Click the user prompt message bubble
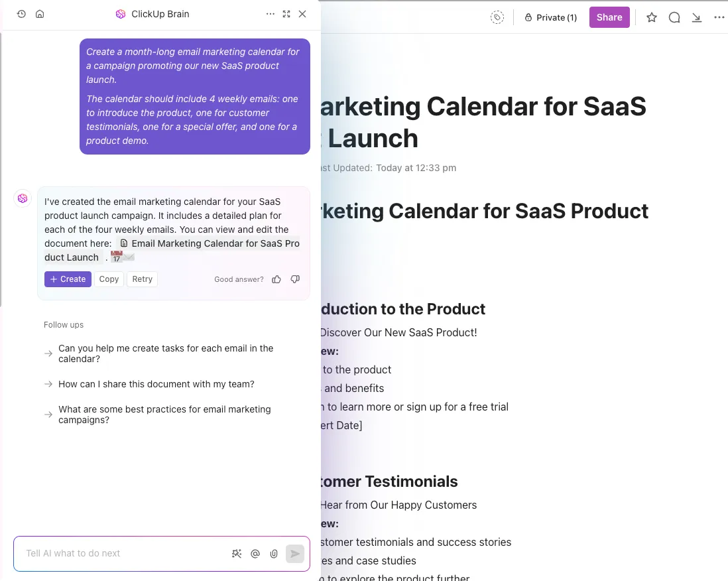 click(194, 96)
